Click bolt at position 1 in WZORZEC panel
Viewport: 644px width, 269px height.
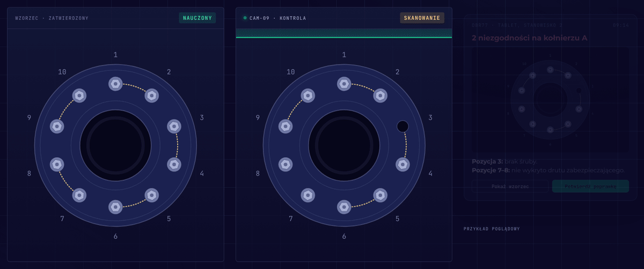(115, 83)
